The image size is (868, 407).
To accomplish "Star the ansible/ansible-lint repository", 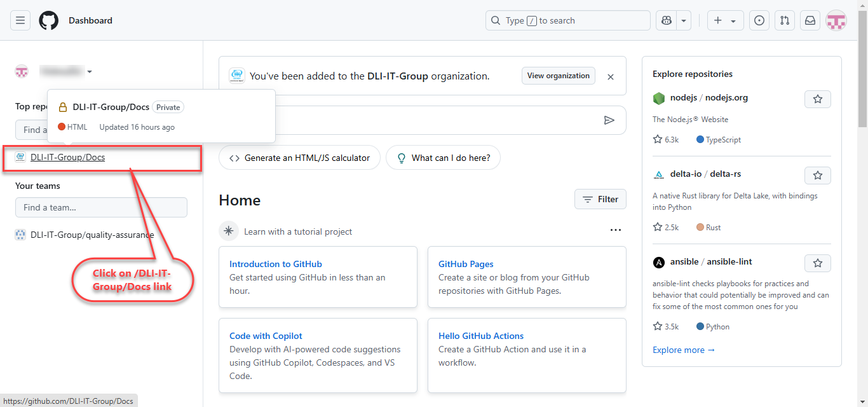I will [x=817, y=263].
